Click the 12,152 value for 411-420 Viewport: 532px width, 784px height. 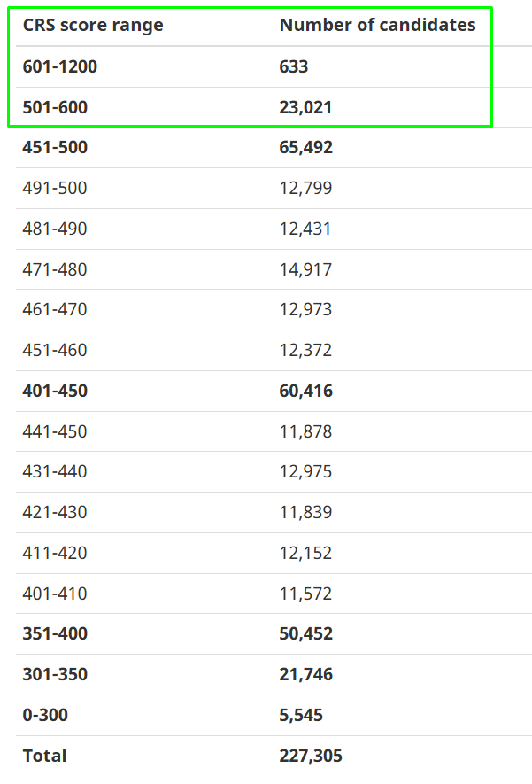coord(305,553)
